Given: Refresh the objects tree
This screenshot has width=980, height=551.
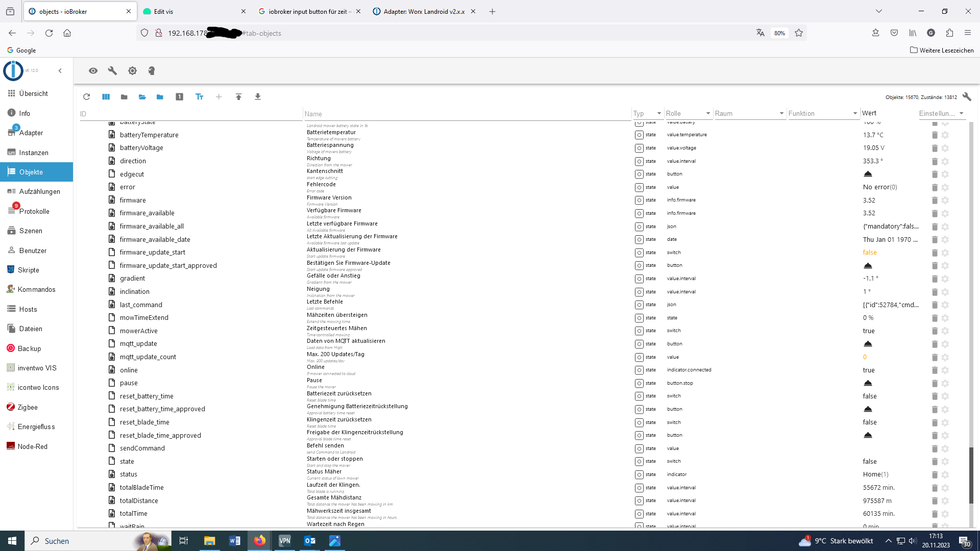Looking at the screenshot, I should click(86, 97).
